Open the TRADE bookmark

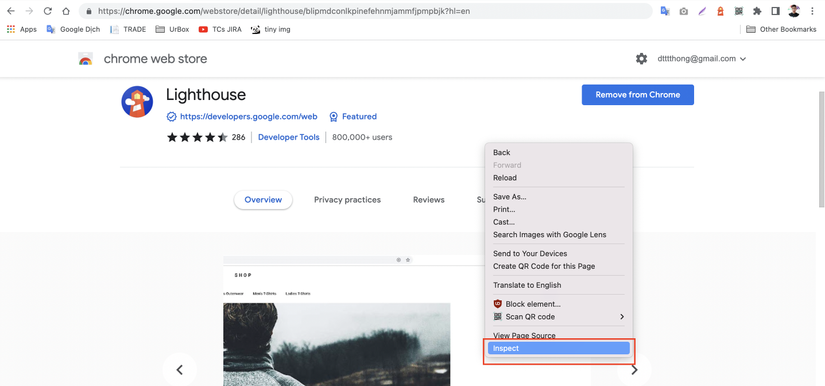coord(128,29)
